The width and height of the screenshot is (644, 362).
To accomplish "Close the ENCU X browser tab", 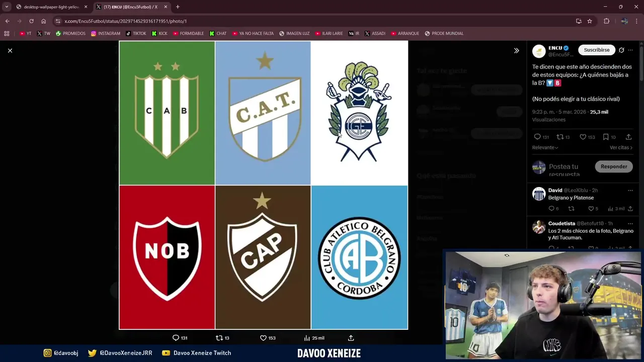I will click(166, 7).
